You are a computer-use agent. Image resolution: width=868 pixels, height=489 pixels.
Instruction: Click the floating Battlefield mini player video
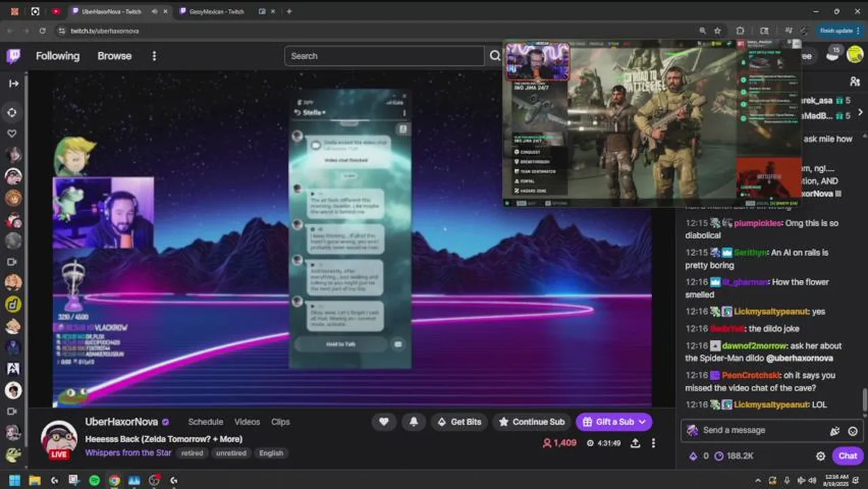(x=653, y=122)
